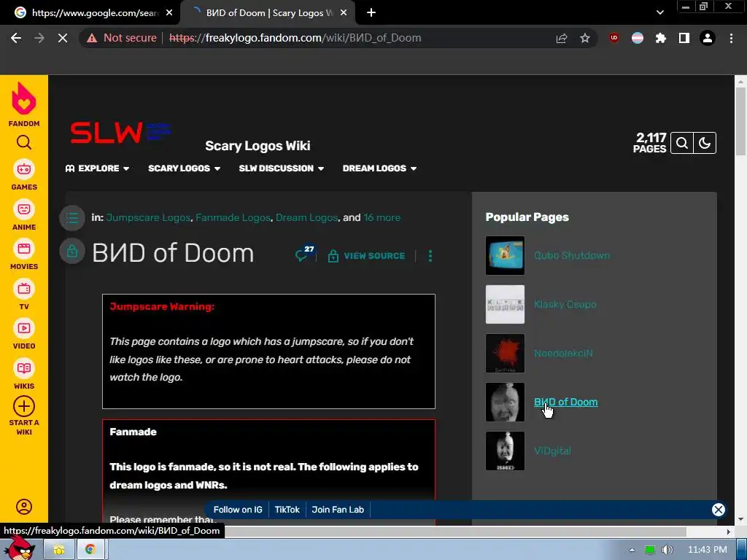747x560 pixels.
Task: Open the Qubo Shutdown popular page link
Action: pos(572,255)
